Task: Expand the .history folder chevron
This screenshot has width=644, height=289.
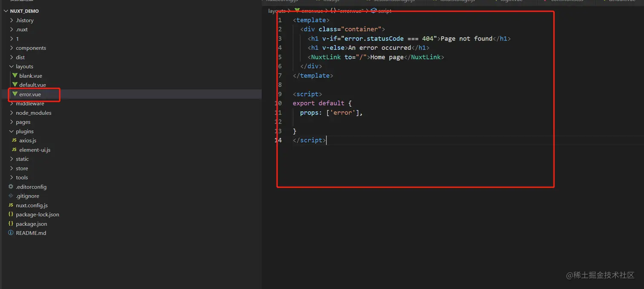Action: 11,20
